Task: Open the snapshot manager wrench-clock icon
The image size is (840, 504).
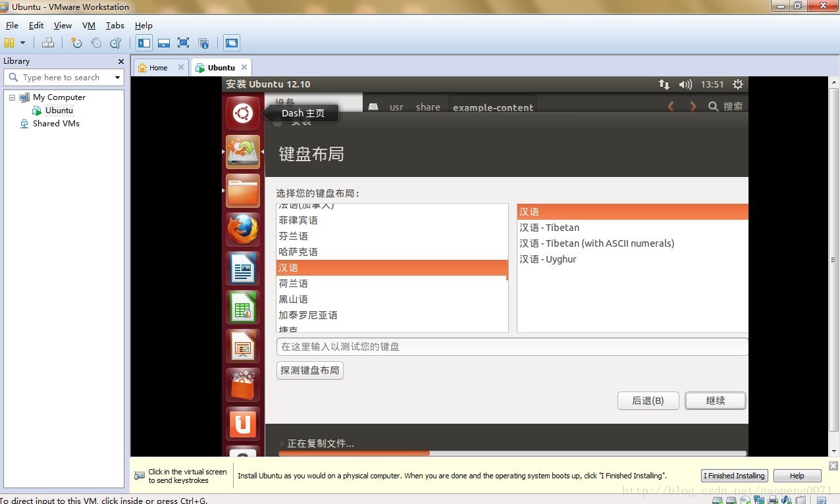Action: pos(116,43)
